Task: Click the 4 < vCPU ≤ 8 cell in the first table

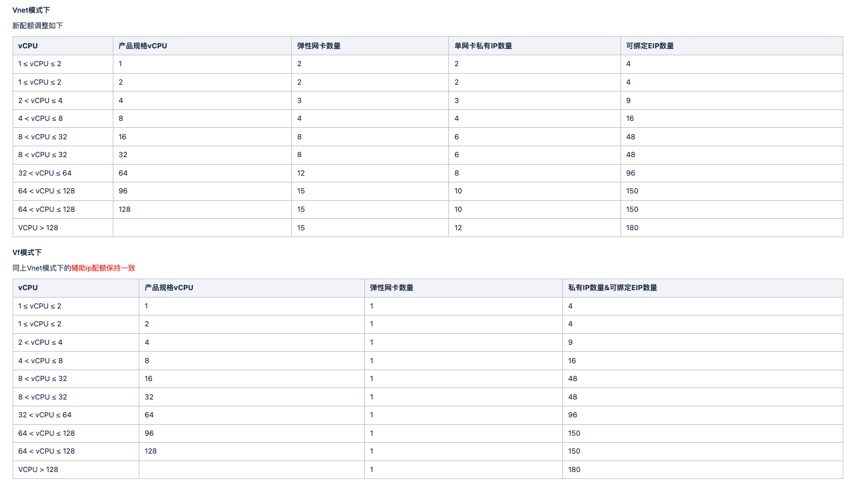Action: tap(63, 119)
